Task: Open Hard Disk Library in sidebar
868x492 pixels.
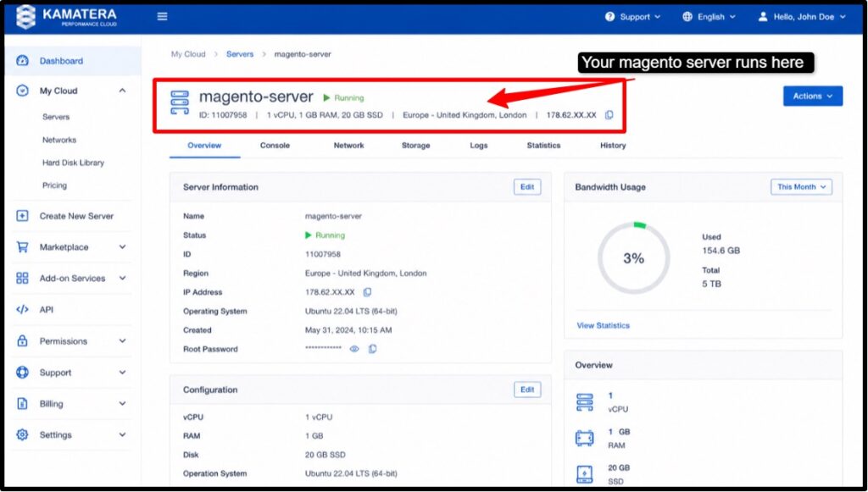Action: tap(73, 163)
